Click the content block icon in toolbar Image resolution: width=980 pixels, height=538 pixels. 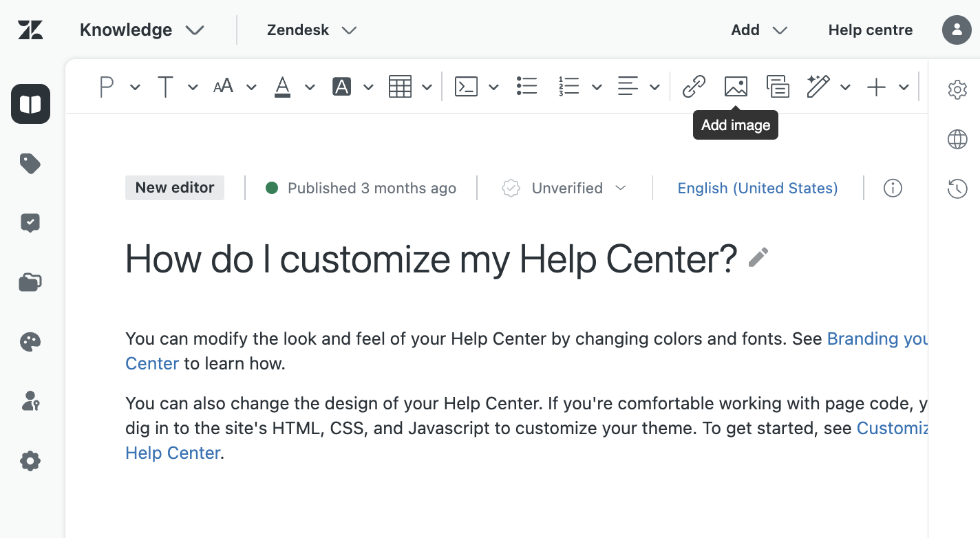pos(778,87)
